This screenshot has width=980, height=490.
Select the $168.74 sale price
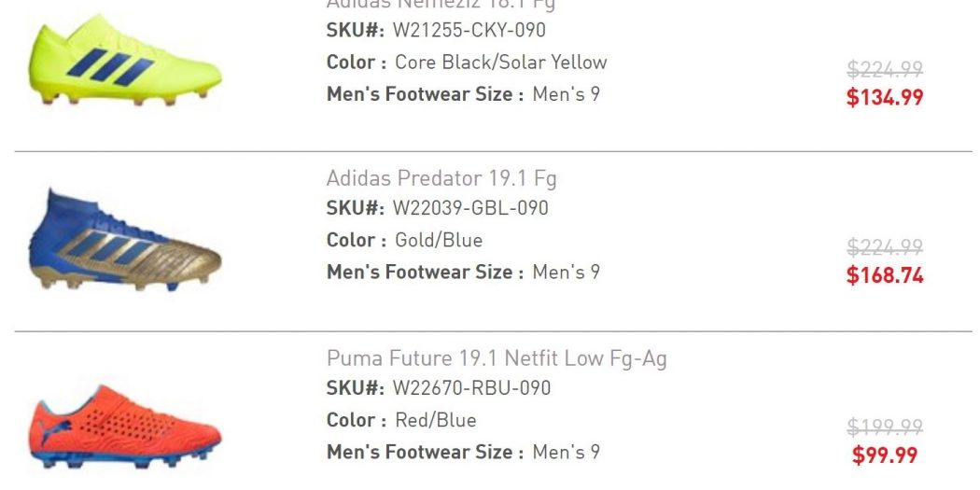pyautogui.click(x=885, y=275)
